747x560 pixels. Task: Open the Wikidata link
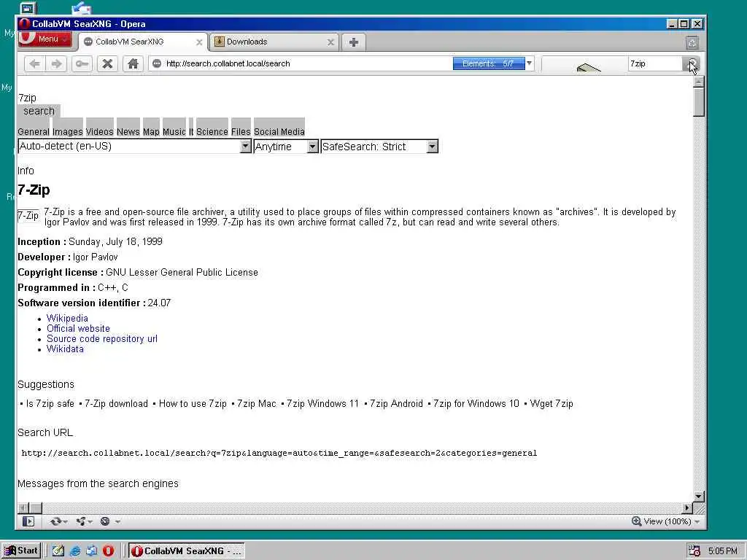pos(65,349)
